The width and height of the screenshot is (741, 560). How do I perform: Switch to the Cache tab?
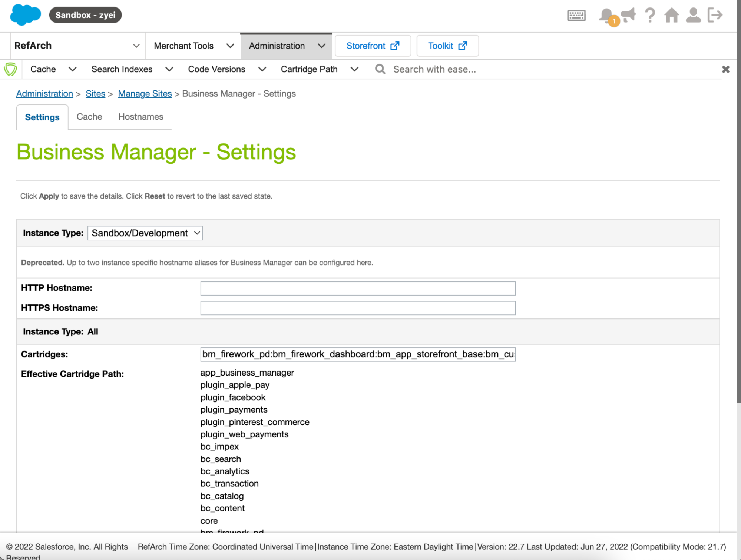click(89, 117)
